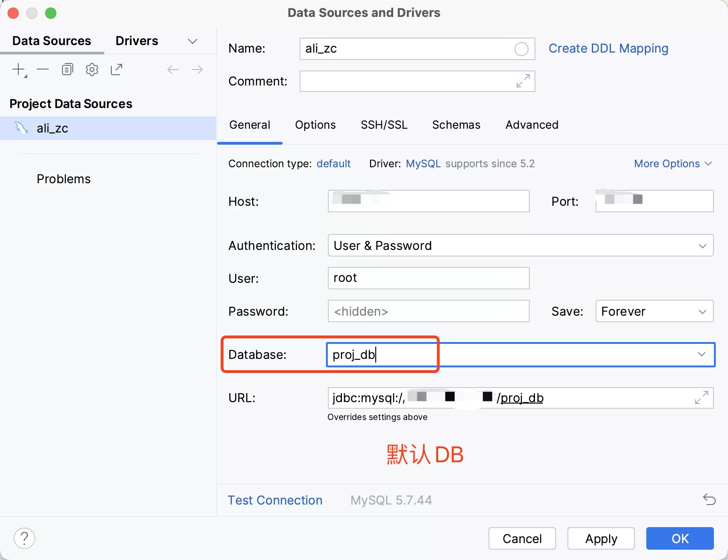
Task: Switch to the Data Sources tab
Action: [52, 41]
